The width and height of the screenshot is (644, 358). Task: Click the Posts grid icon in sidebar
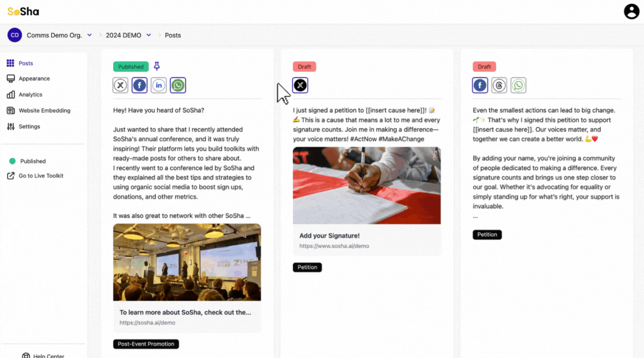(10, 63)
